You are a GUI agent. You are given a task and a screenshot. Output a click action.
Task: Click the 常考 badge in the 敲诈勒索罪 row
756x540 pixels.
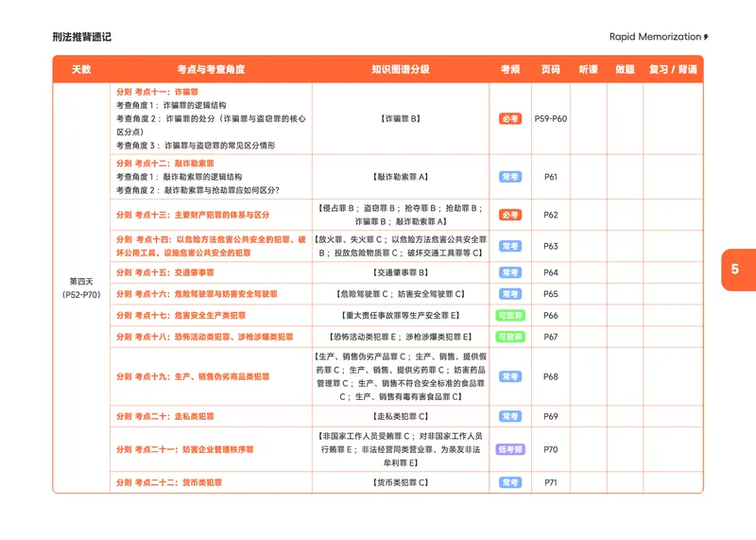(x=510, y=177)
